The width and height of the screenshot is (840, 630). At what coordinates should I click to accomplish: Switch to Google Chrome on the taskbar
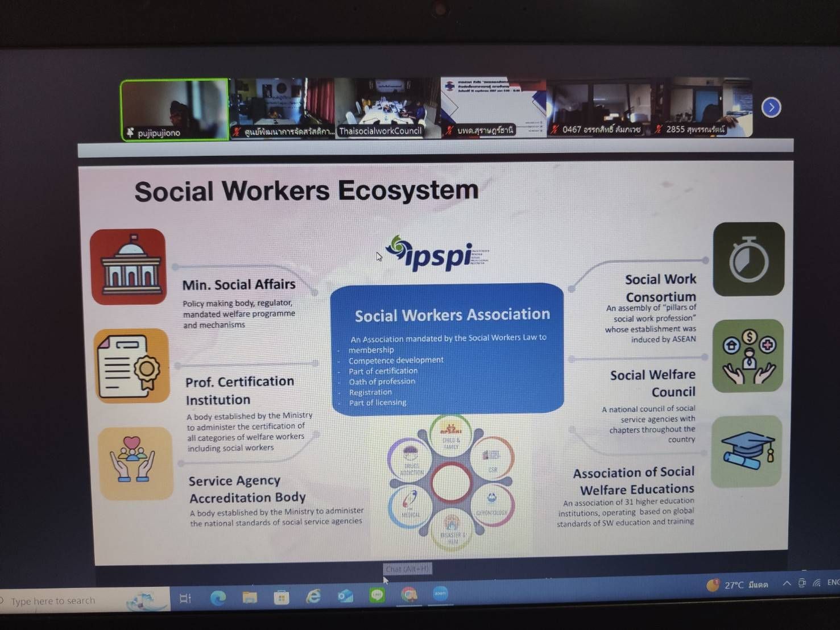(409, 595)
